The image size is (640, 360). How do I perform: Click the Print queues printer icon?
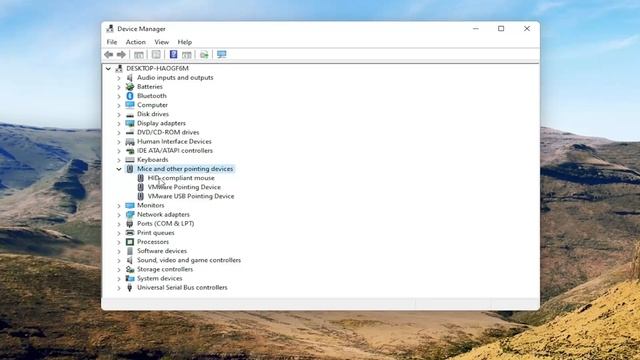(x=130, y=233)
